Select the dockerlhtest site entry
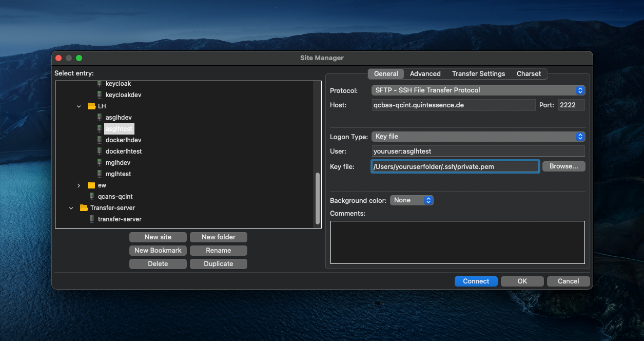The height and width of the screenshot is (341, 644). [x=123, y=151]
